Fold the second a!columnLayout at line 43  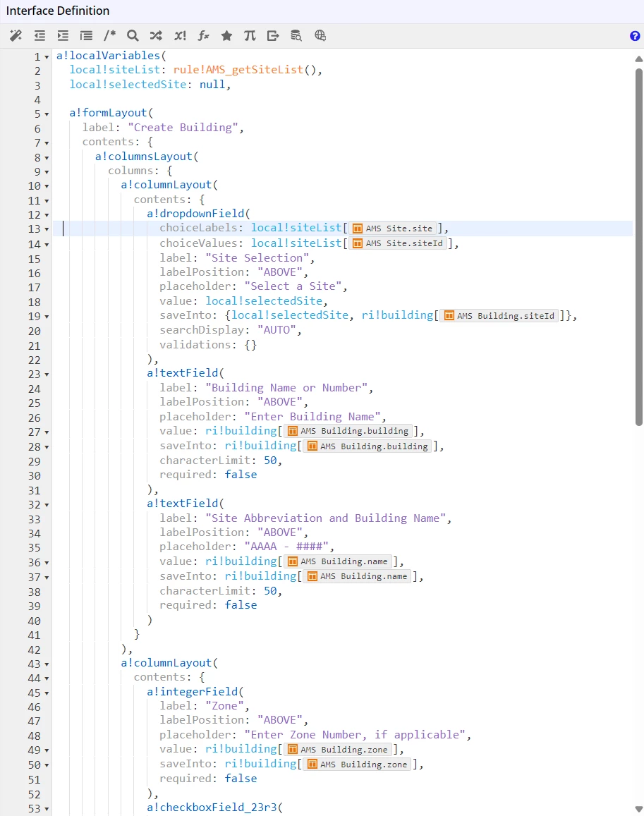point(47,664)
